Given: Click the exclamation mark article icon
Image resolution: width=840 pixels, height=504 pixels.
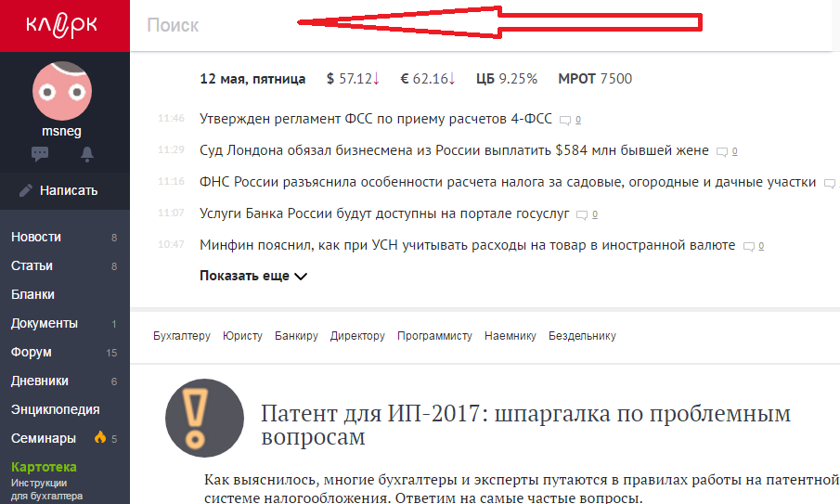Looking at the screenshot, I should point(204,418).
